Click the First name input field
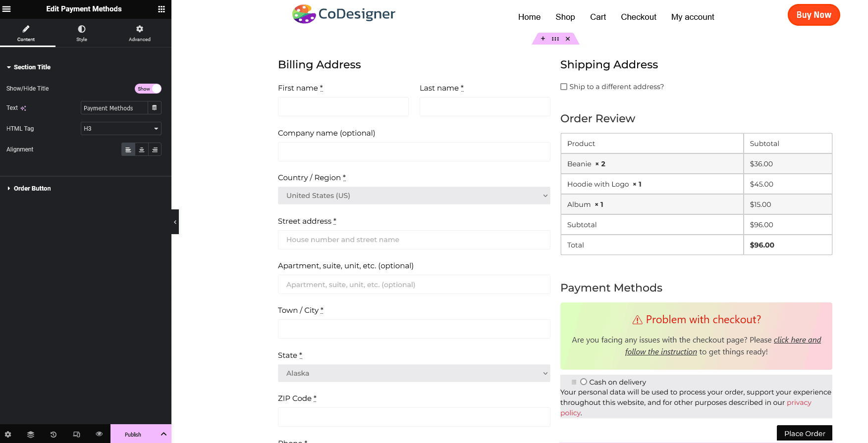 [343, 106]
